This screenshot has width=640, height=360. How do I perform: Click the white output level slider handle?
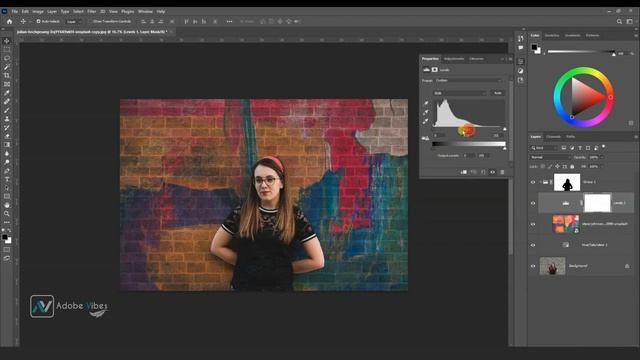[x=505, y=148]
